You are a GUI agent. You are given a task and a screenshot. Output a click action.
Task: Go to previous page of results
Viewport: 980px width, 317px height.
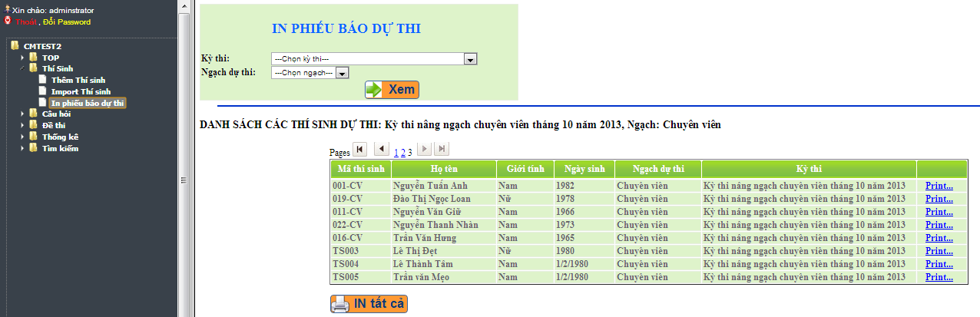(381, 149)
